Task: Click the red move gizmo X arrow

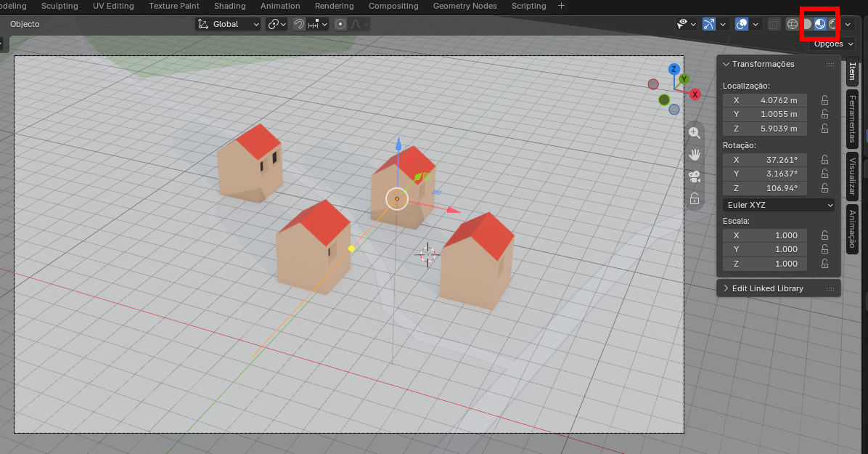Action: click(x=453, y=210)
